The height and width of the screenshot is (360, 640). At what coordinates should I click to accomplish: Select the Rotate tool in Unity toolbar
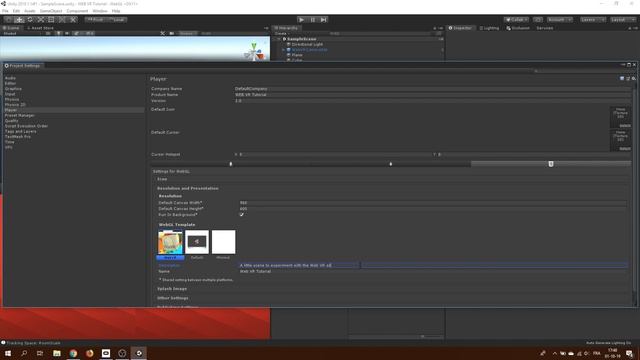[x=30, y=20]
